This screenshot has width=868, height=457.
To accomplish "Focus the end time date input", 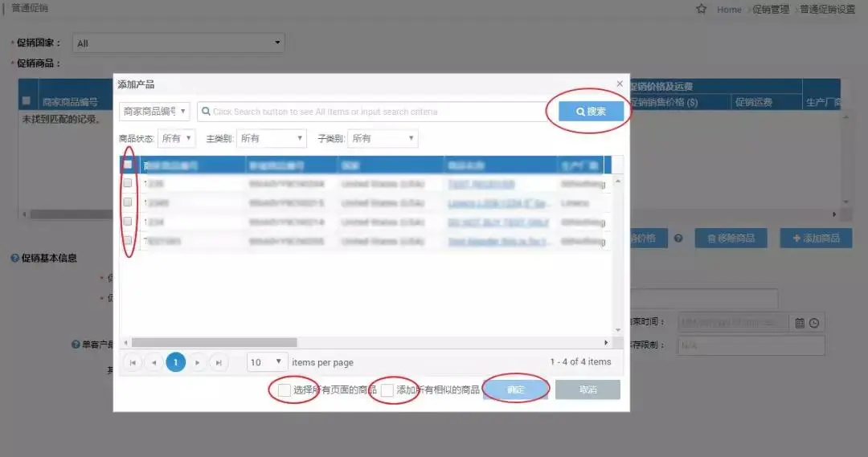I will point(733,323).
